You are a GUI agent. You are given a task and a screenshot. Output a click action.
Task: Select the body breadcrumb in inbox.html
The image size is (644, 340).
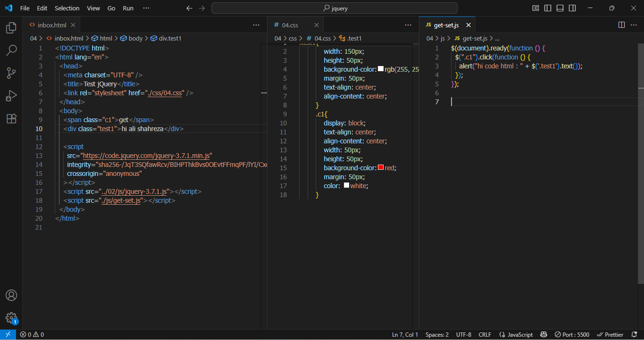[x=132, y=38]
